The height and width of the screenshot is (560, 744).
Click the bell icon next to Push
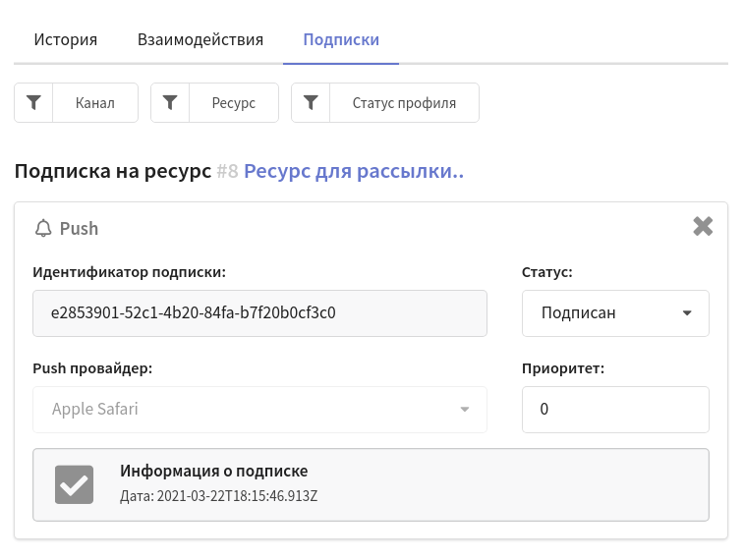click(x=43, y=228)
